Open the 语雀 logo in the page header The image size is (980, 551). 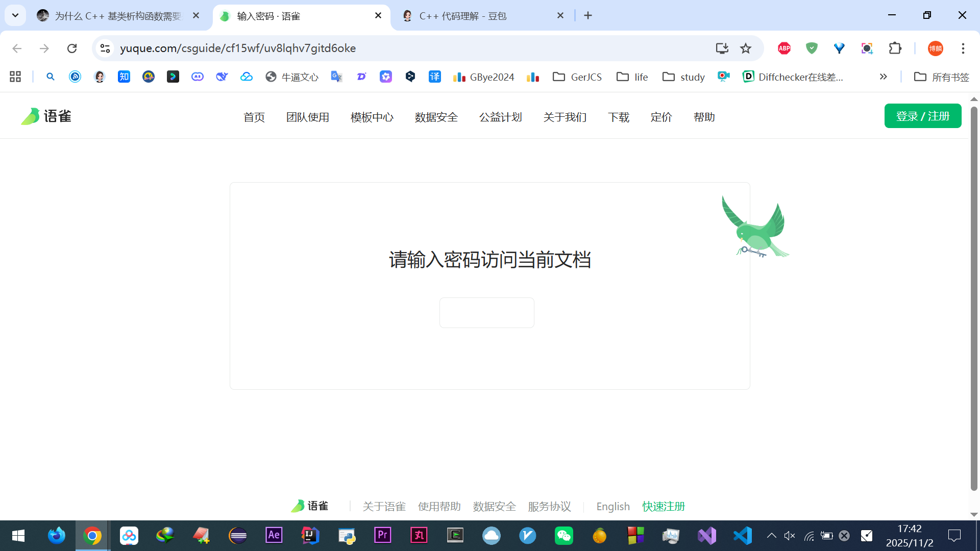click(x=46, y=116)
